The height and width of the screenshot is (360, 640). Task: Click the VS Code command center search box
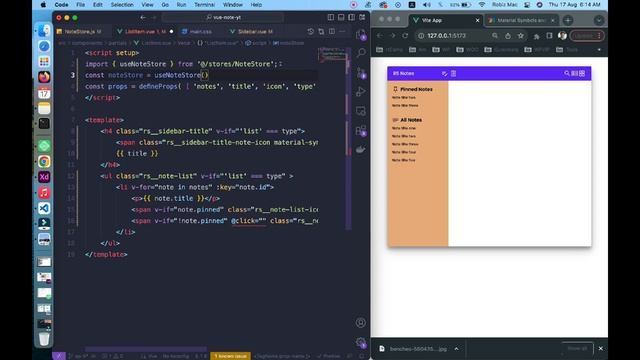[223, 18]
